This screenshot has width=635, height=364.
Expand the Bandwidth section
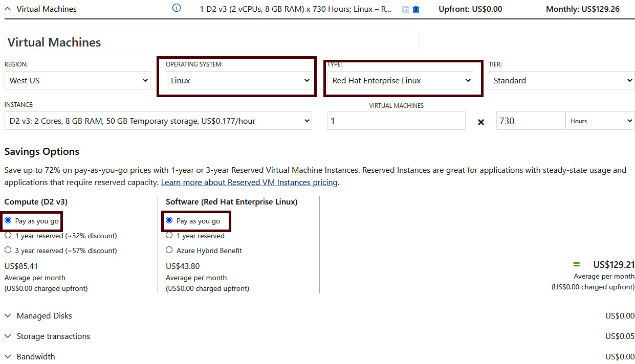(x=30, y=356)
